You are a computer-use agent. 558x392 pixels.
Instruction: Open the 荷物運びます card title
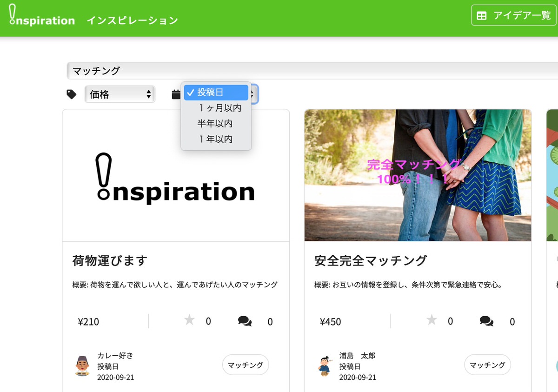110,260
